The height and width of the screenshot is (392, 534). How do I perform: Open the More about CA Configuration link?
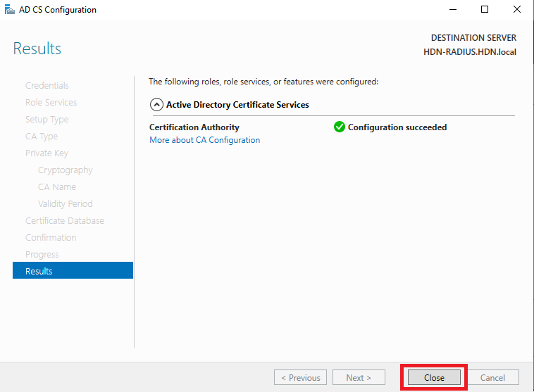pos(204,140)
